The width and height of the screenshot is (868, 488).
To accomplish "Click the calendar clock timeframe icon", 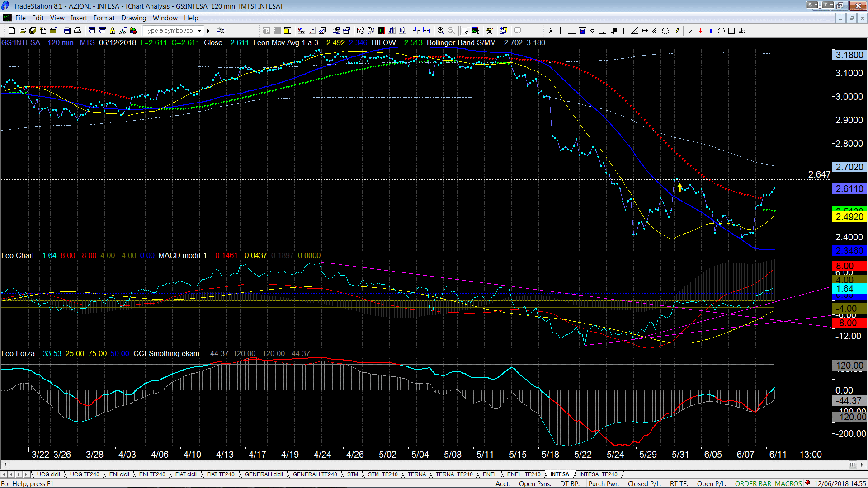I will click(360, 31).
